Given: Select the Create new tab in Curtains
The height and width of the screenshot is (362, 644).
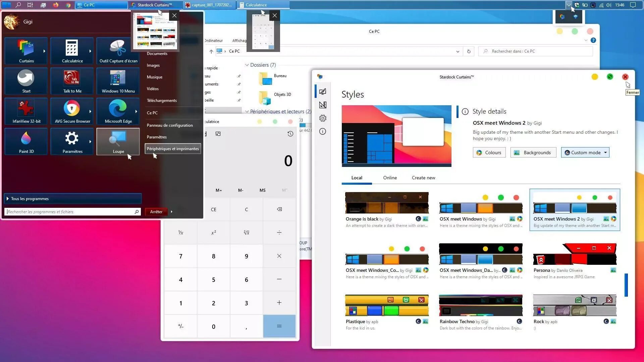Looking at the screenshot, I should click(x=423, y=178).
